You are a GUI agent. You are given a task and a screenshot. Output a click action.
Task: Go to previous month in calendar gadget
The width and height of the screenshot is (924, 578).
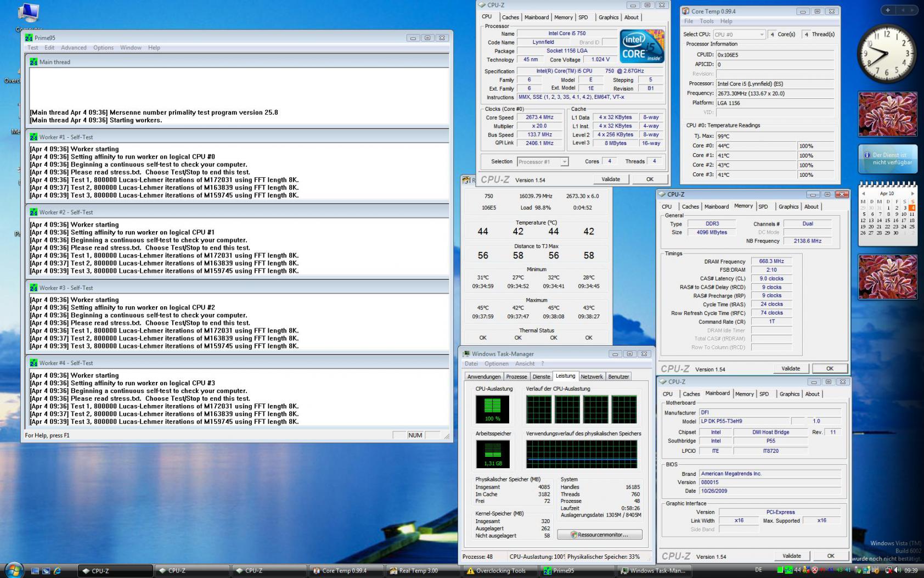(x=863, y=193)
